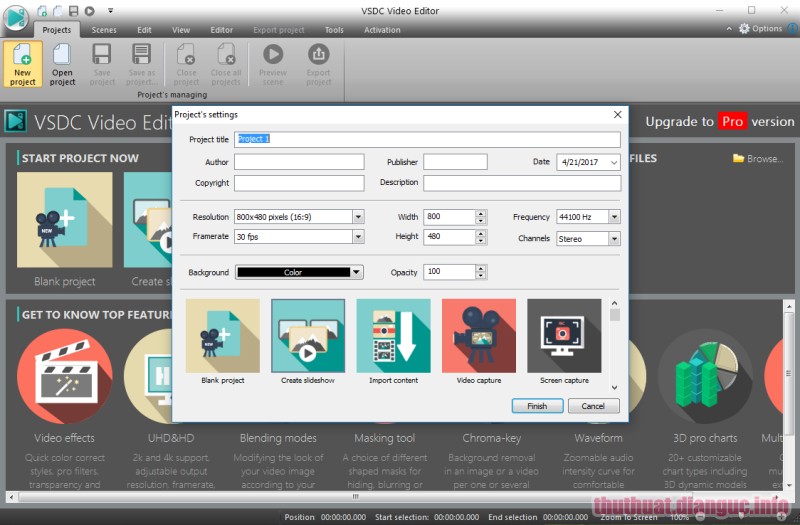The height and width of the screenshot is (525, 800).
Task: Switch to the Activation tab
Action: coord(382,30)
